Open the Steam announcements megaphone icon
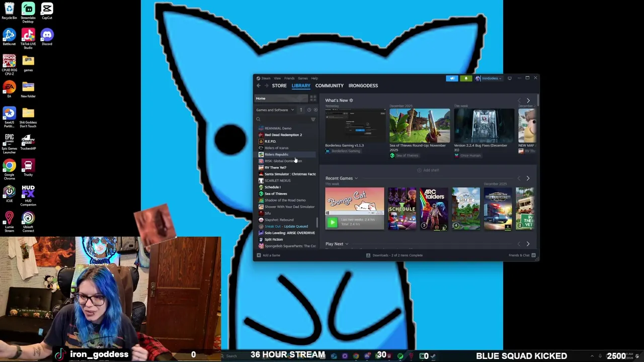Viewport: 644px width, 362px height. (x=452, y=78)
